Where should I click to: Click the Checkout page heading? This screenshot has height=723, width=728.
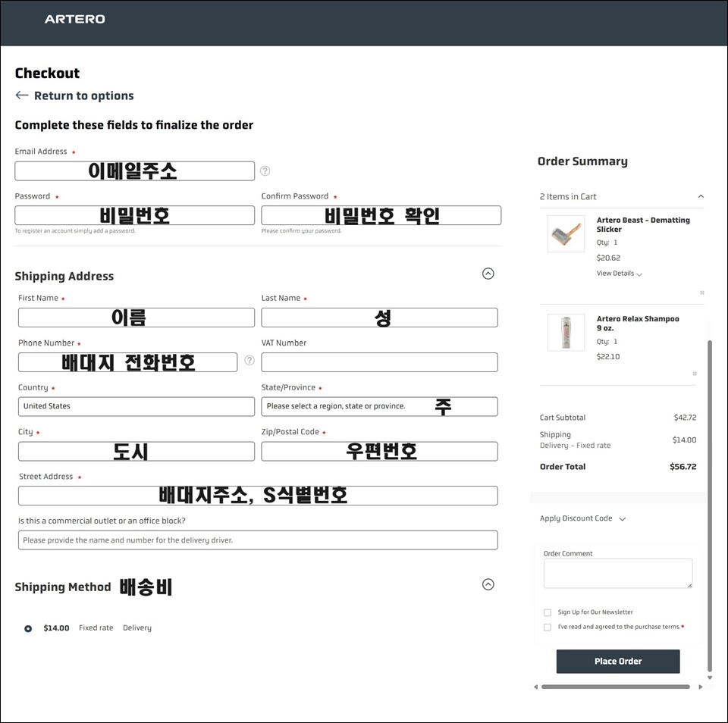tap(47, 73)
